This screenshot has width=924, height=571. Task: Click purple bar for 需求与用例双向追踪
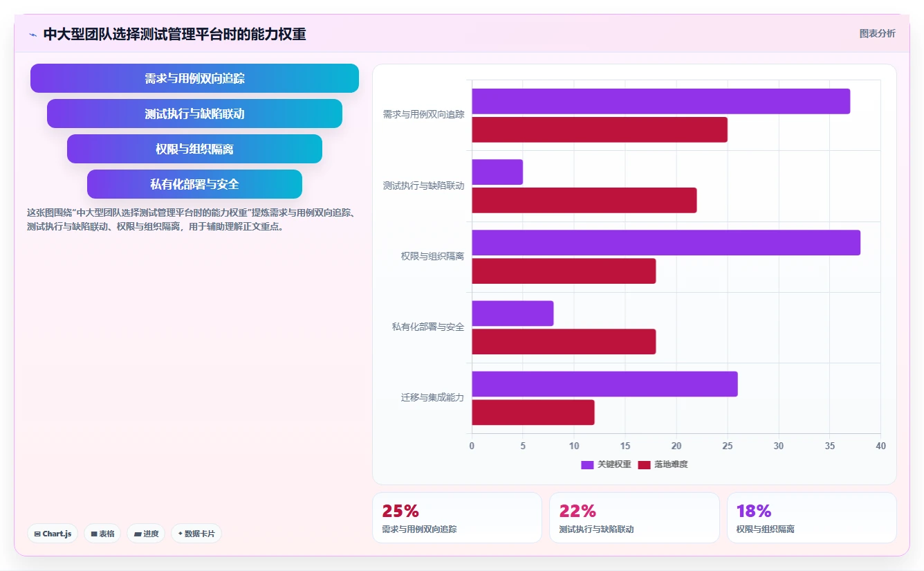tap(661, 102)
